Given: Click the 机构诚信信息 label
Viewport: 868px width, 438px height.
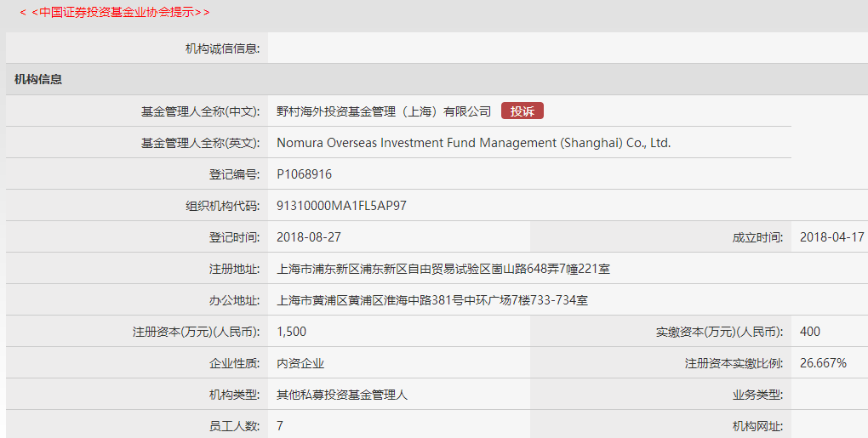Looking at the screenshot, I should click(x=222, y=48).
